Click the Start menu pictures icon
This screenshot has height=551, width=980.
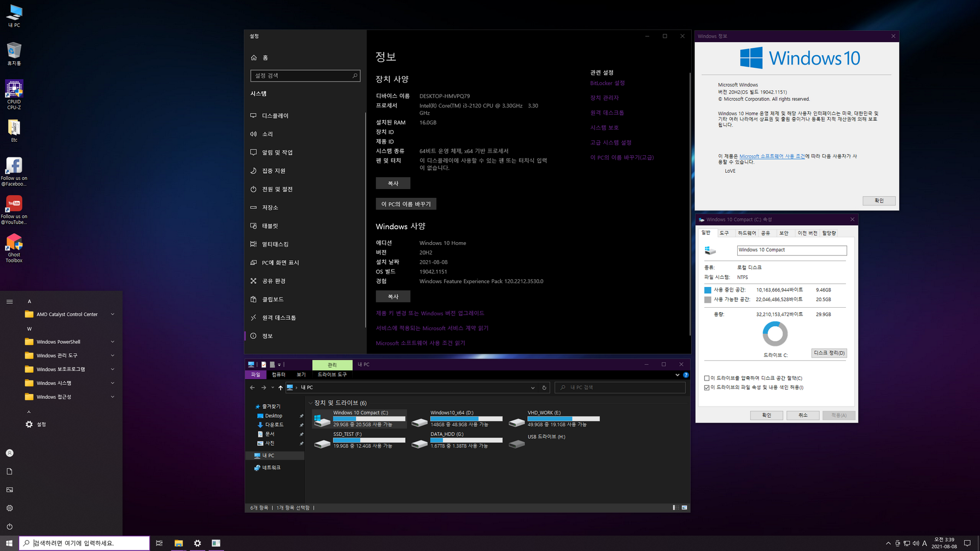(x=9, y=490)
